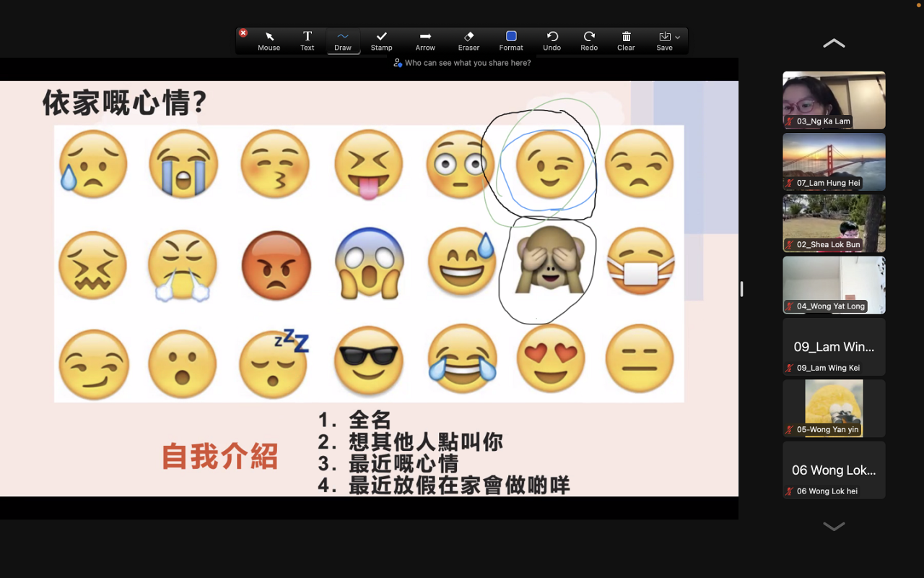The image size is (924, 578).
Task: Click the red 自我介紹 heading
Action: 220,457
